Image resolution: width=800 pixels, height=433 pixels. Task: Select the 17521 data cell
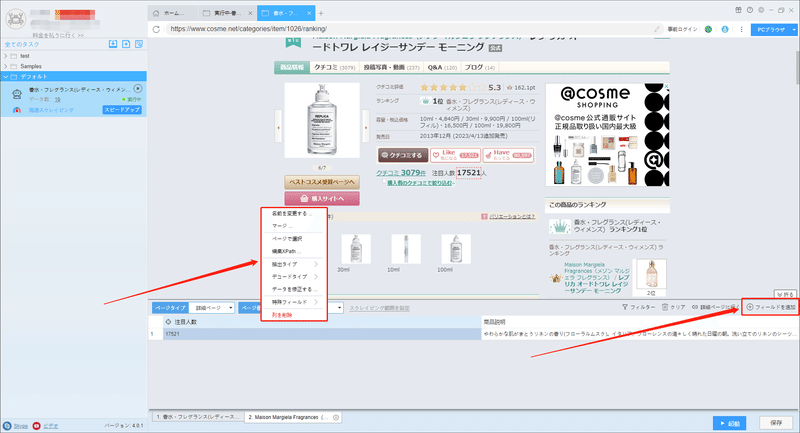pos(322,334)
